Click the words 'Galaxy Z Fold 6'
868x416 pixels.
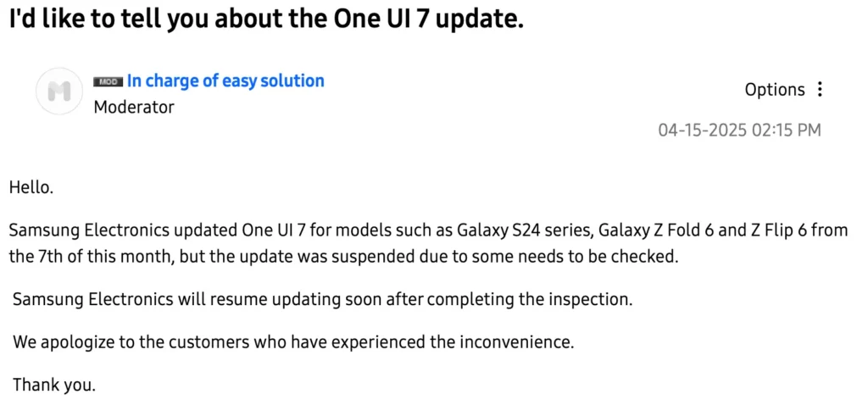(x=655, y=230)
